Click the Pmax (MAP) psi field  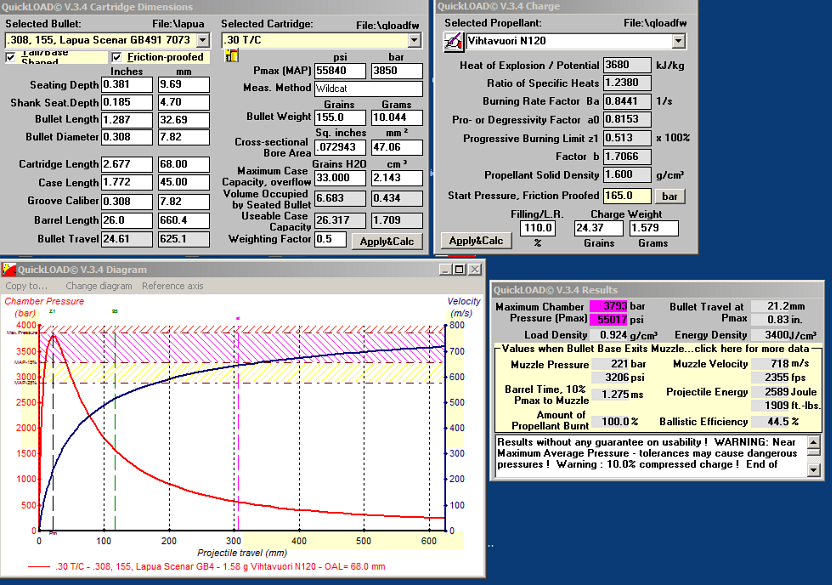pyautogui.click(x=340, y=71)
